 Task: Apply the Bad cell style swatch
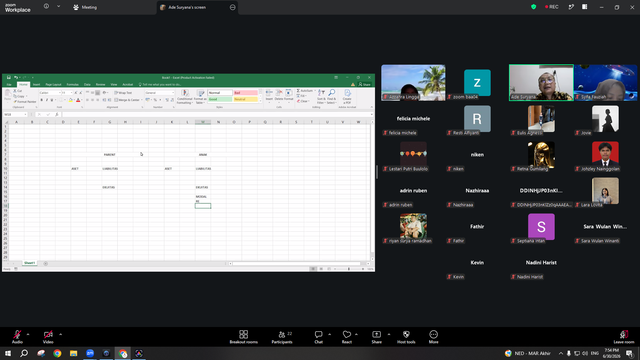[x=245, y=93]
